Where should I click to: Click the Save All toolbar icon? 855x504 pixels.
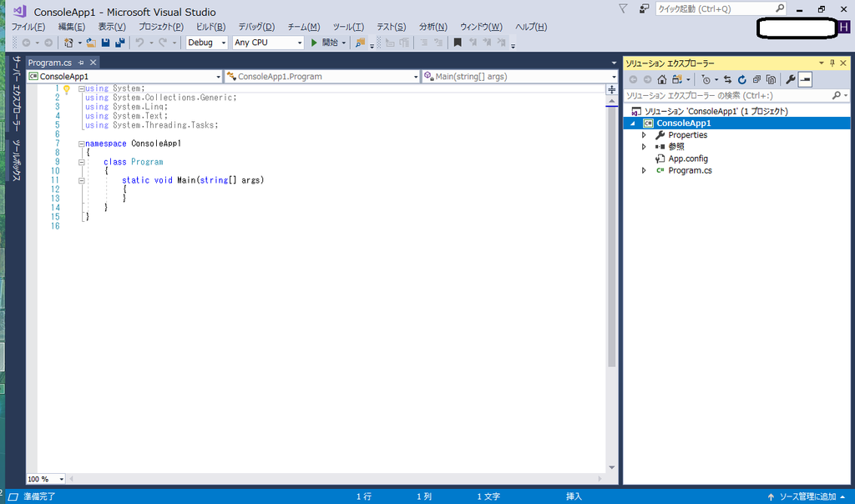coord(120,43)
